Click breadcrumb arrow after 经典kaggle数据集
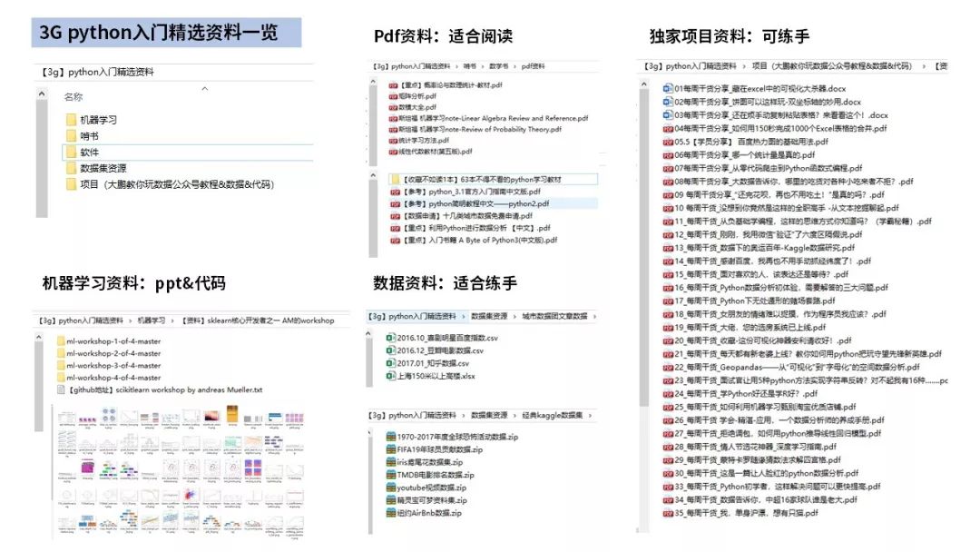The image size is (980, 552). coord(590,415)
